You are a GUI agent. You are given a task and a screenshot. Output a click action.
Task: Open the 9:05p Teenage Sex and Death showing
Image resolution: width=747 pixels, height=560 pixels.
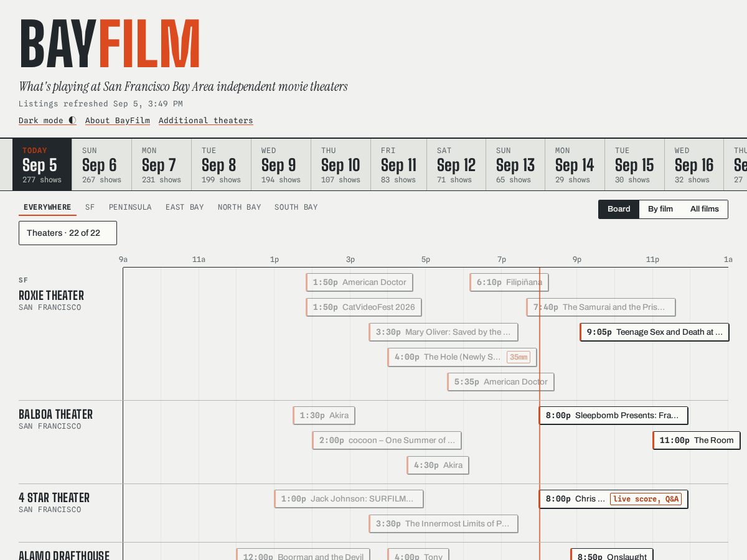click(x=654, y=332)
